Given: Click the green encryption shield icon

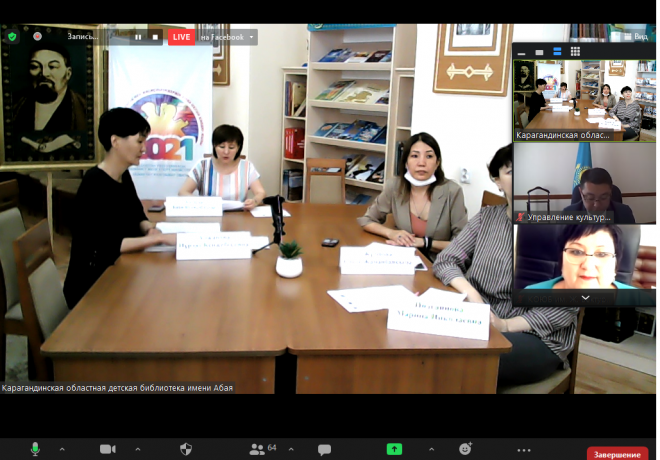Looking at the screenshot, I should pyautogui.click(x=12, y=37).
